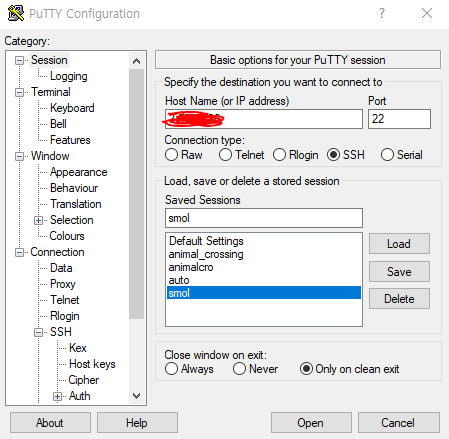The width and height of the screenshot is (449, 439).
Task: Select animalcro saved session
Action: coord(264,267)
